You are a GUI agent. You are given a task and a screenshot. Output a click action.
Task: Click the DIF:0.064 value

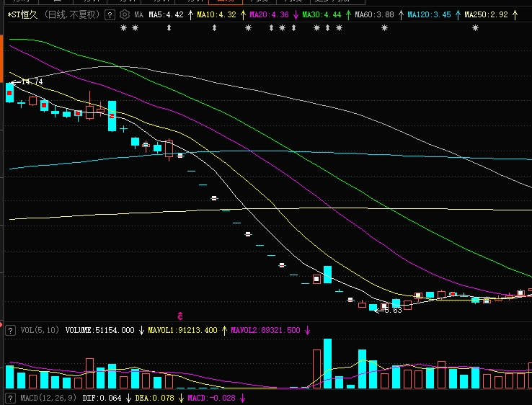coord(102,398)
